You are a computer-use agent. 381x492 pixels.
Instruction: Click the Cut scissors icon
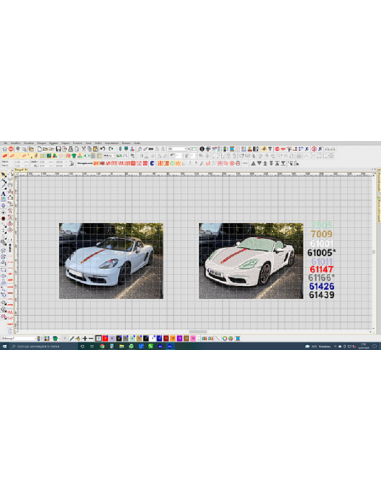pyautogui.click(x=84, y=149)
